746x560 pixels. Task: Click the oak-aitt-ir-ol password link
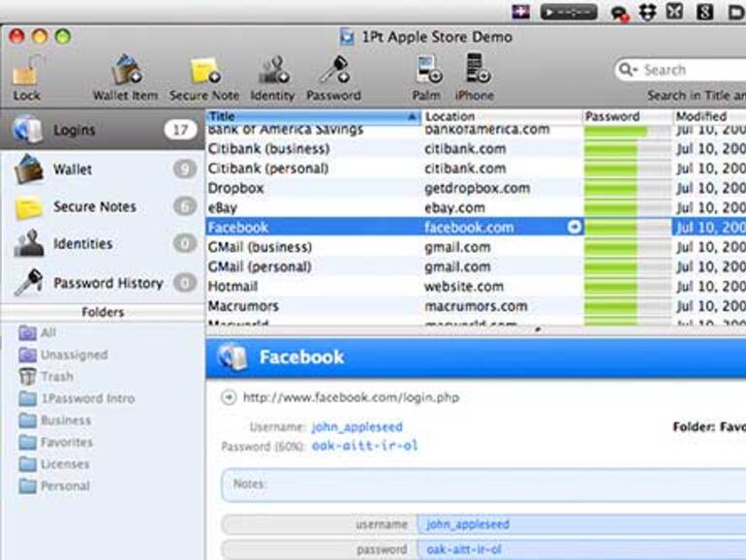(365, 446)
